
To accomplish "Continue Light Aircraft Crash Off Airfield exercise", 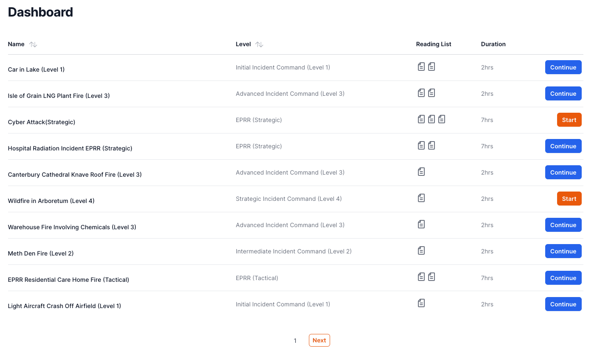I will [563, 304].
